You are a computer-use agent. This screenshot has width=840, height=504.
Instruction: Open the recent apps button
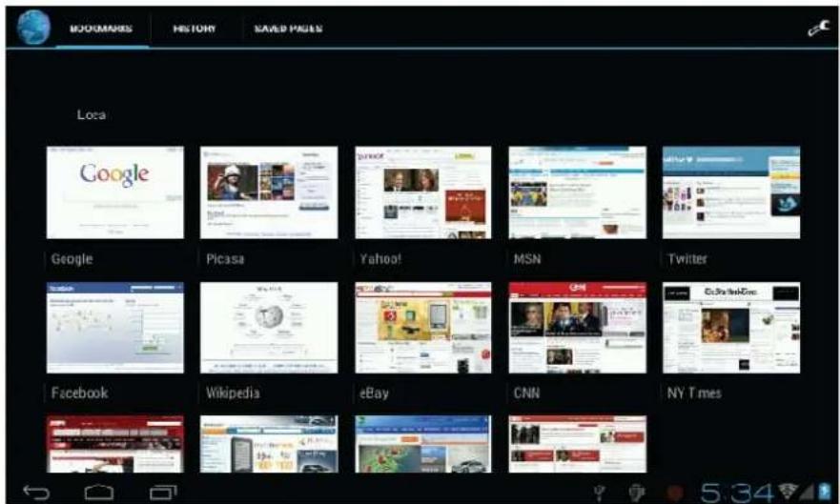(163, 492)
